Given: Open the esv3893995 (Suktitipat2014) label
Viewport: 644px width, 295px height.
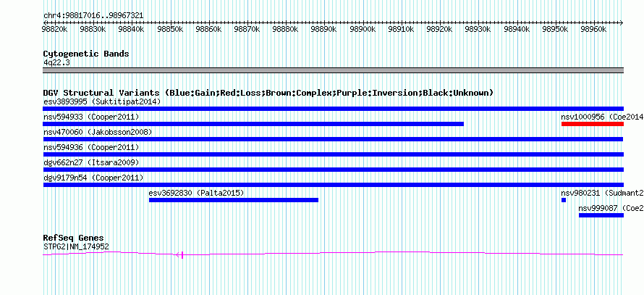Looking at the screenshot, I should coord(102,101).
